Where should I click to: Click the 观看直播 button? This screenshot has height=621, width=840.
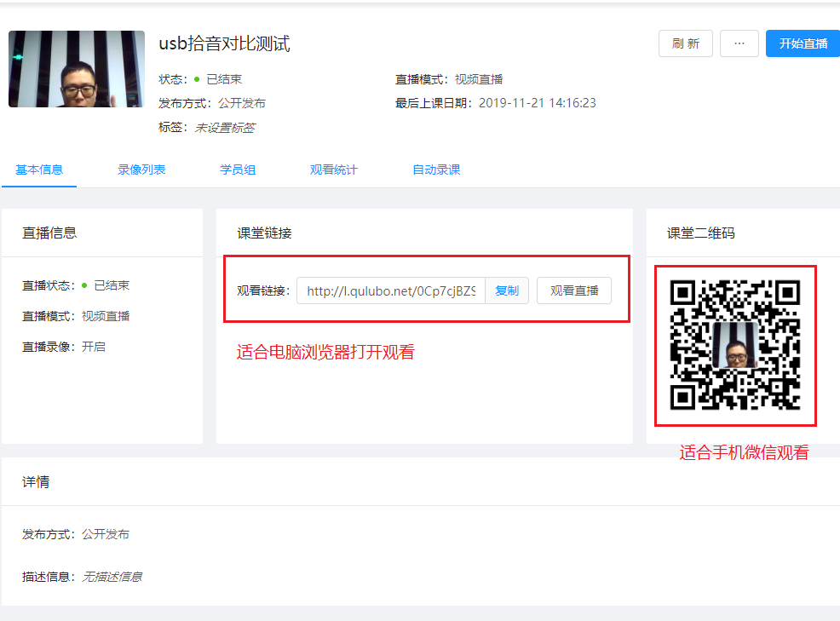pyautogui.click(x=573, y=290)
